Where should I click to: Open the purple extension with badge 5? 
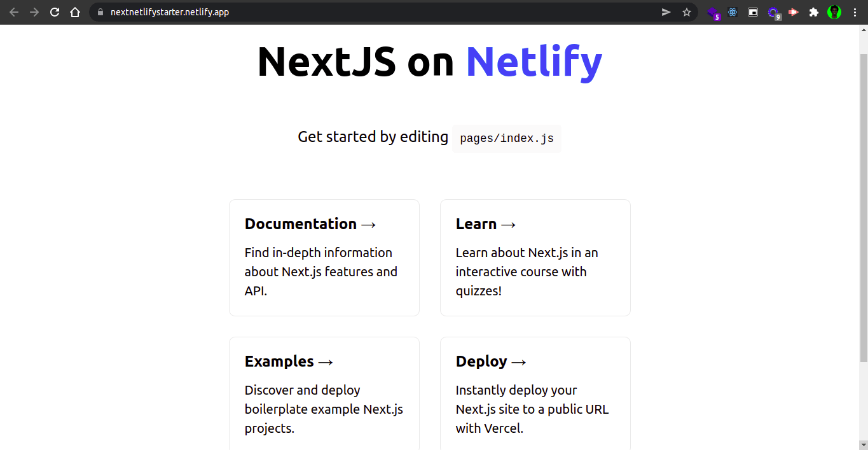point(713,13)
